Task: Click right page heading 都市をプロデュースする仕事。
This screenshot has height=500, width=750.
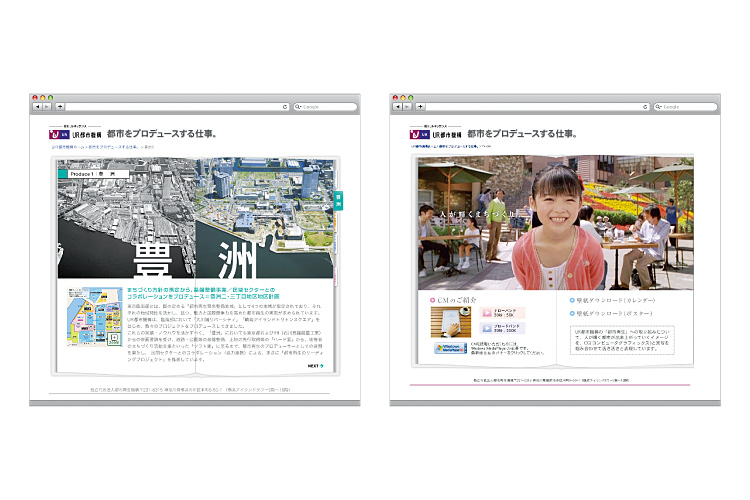Action: 522,134
